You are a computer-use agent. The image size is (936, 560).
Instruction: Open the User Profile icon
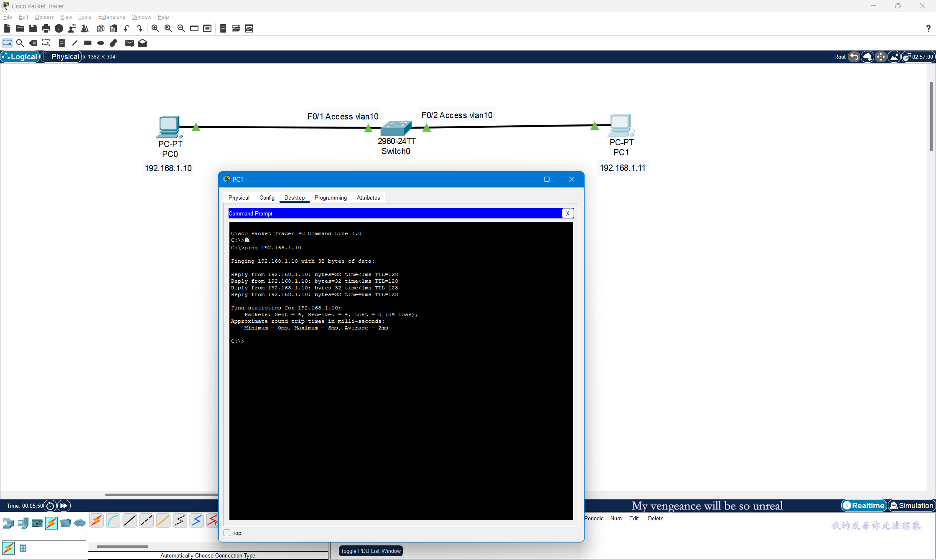point(72,28)
